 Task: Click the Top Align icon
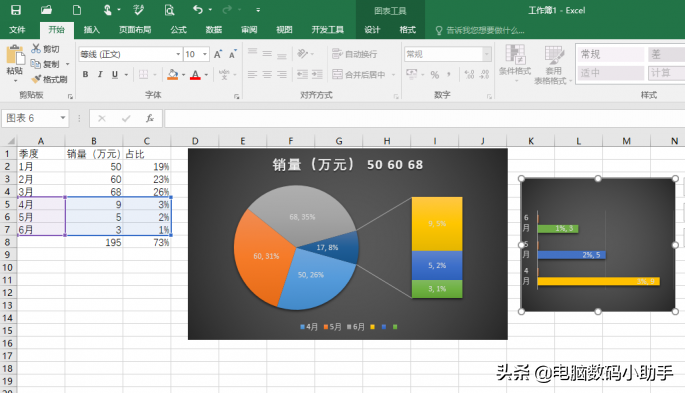tap(252, 53)
